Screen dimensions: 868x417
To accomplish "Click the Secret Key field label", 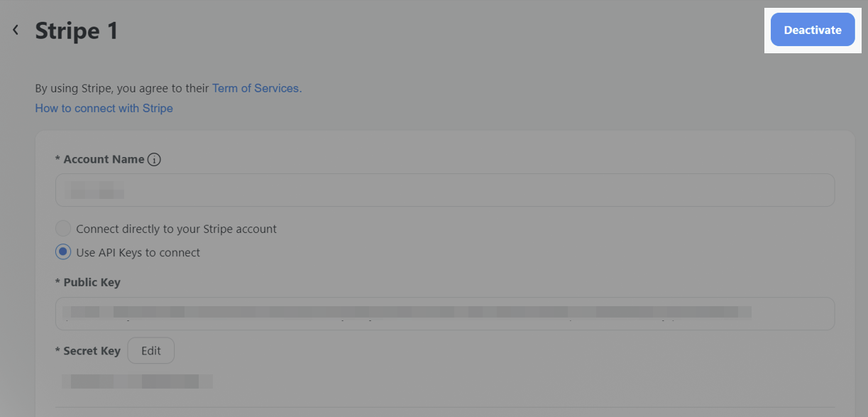I will click(88, 351).
